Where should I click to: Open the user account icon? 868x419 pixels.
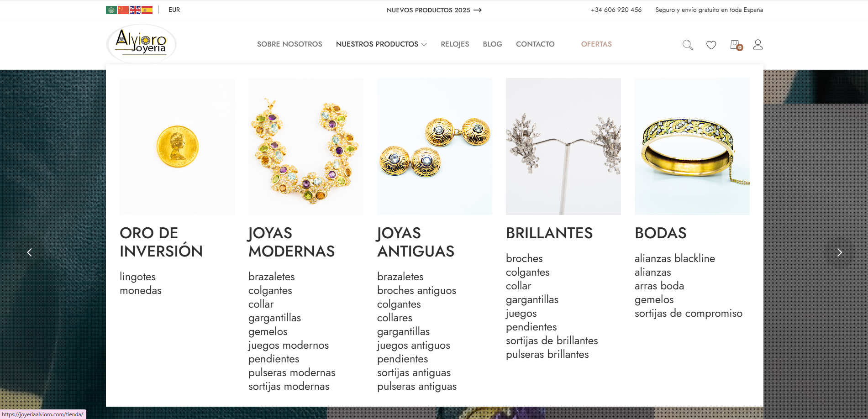pos(758,44)
